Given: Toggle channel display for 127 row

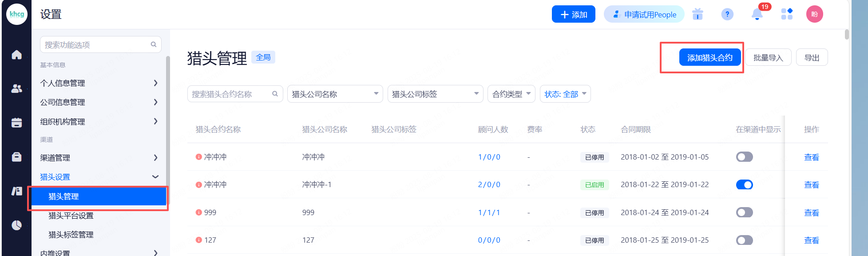Looking at the screenshot, I should click(x=744, y=240).
